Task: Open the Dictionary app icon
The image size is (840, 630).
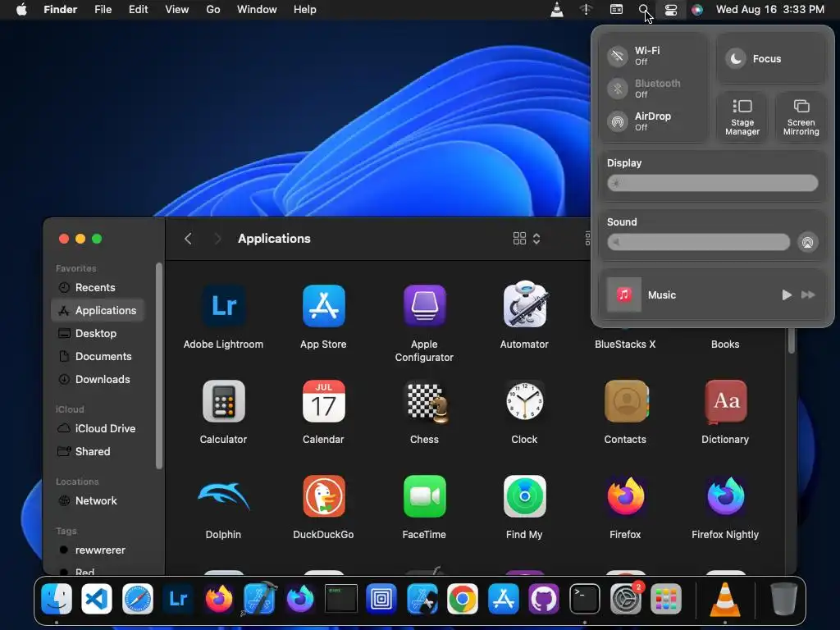Action: click(726, 401)
